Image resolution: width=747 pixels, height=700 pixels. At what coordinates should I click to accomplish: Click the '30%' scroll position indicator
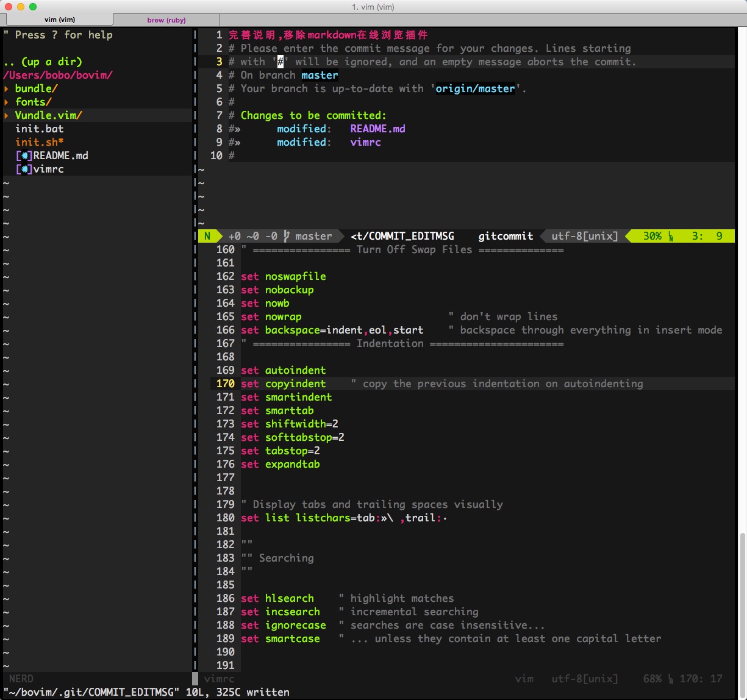654,236
